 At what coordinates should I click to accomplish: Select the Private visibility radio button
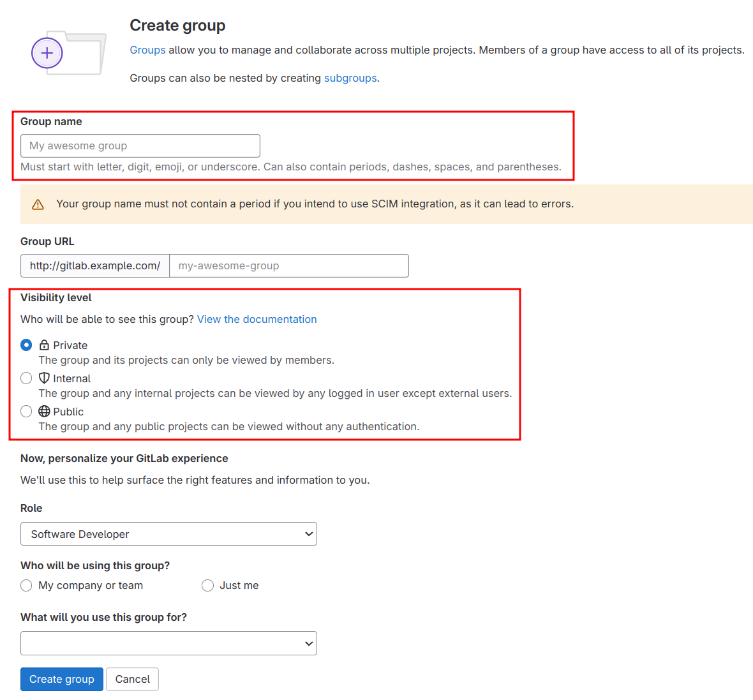26,345
